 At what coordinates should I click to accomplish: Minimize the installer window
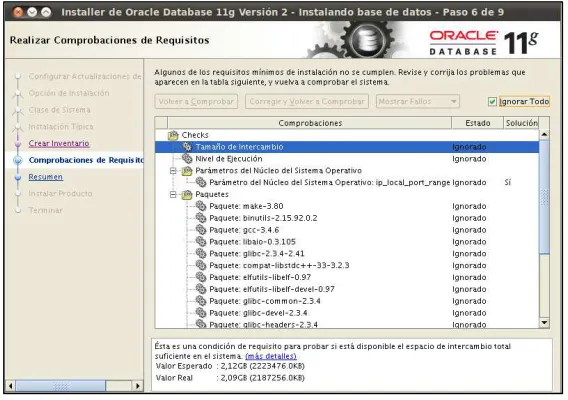pyautogui.click(x=32, y=12)
